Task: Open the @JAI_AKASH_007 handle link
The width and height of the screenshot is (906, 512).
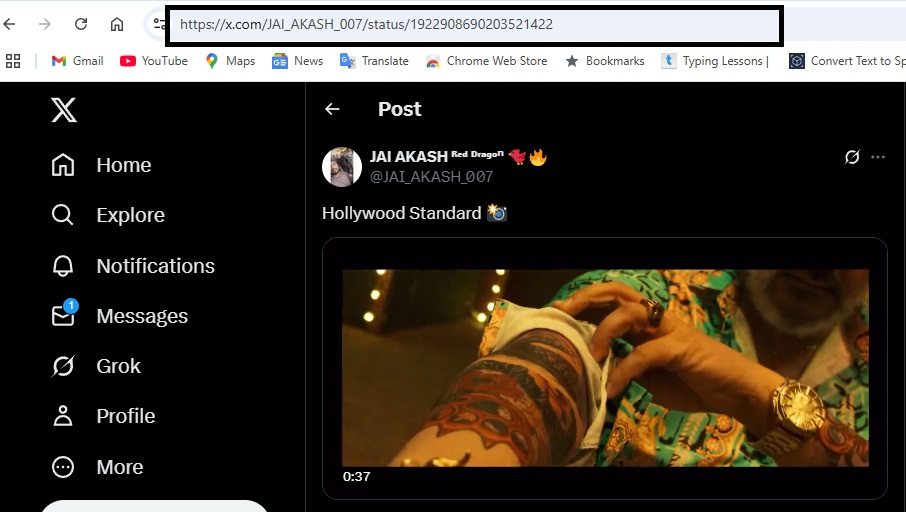Action: 431,177
